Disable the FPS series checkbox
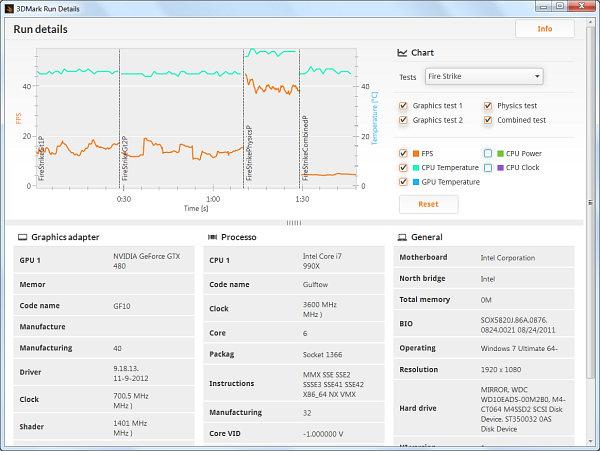 (x=403, y=153)
